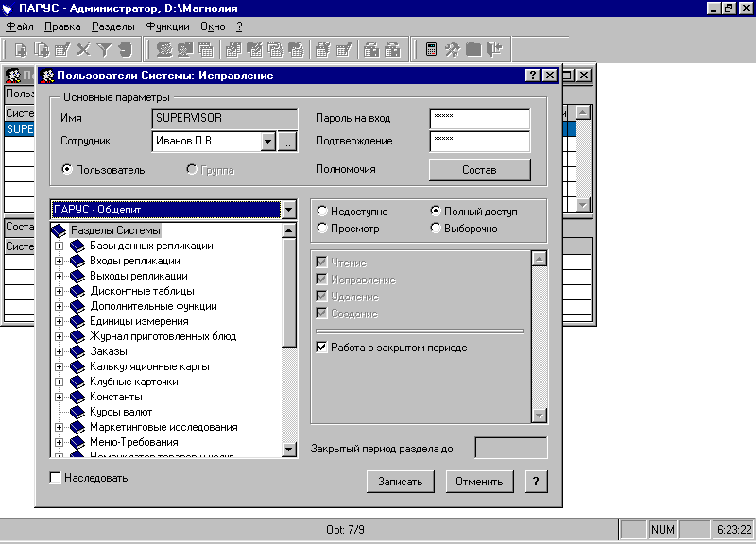Viewport: 756px width, 544px height.
Task: Click the ПАРУС application icon in the title bar
Action: tap(8, 8)
